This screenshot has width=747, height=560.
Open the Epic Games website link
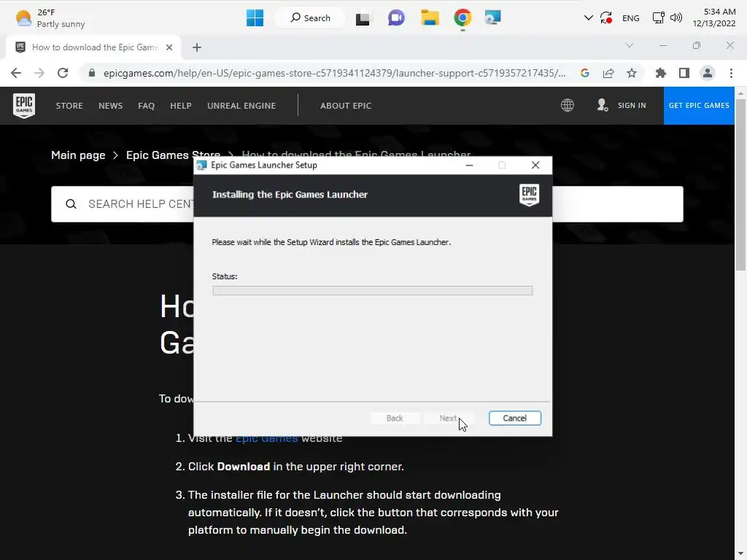[x=266, y=440]
